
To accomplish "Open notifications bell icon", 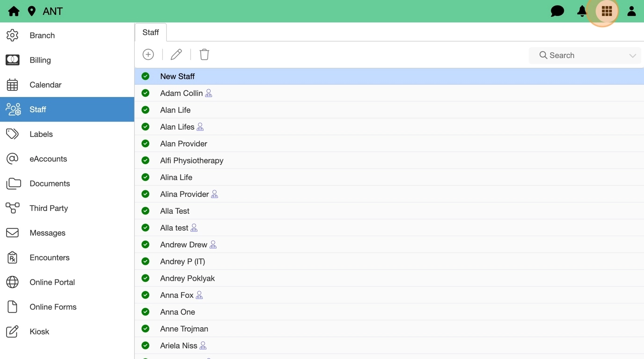I will click(582, 11).
